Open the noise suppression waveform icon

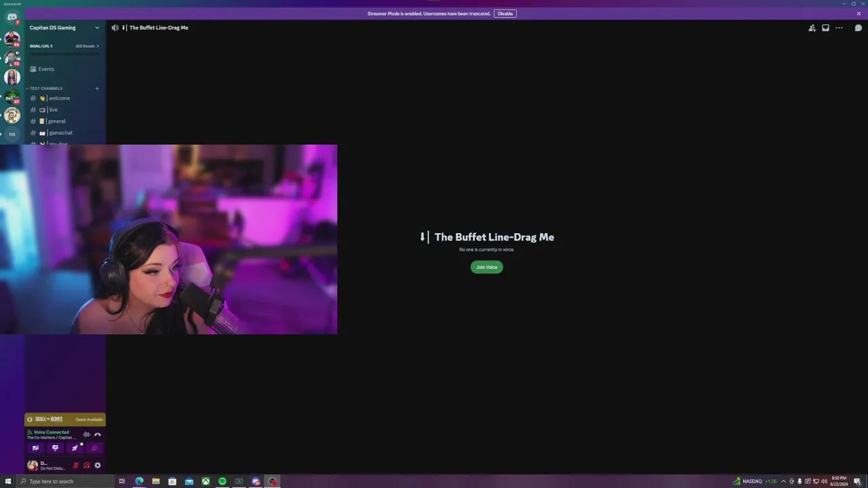point(87,434)
